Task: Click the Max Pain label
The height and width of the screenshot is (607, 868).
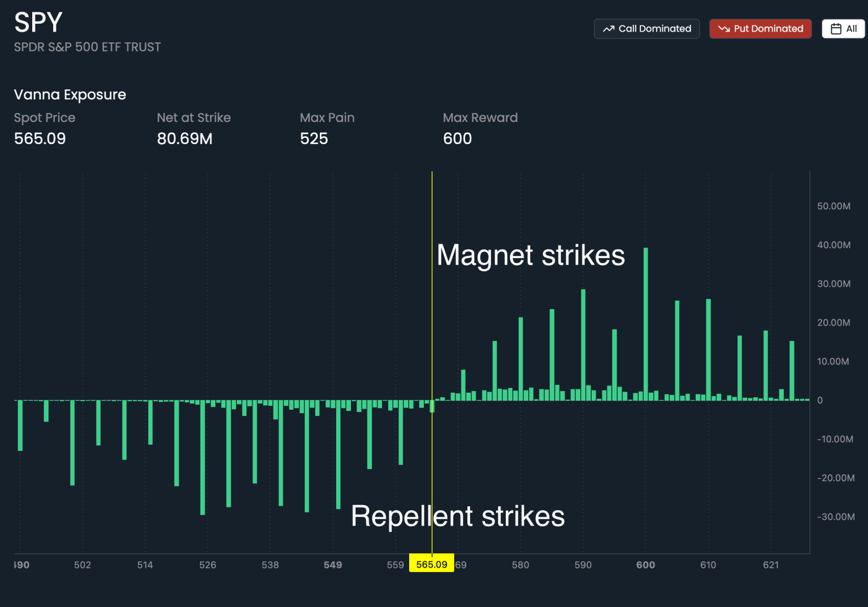Action: pos(327,118)
